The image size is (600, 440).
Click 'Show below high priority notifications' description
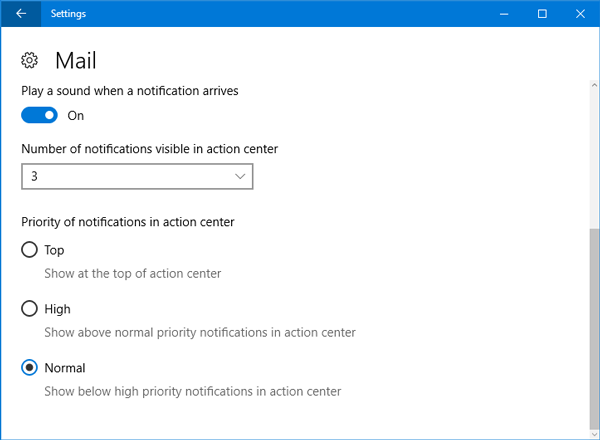click(193, 391)
